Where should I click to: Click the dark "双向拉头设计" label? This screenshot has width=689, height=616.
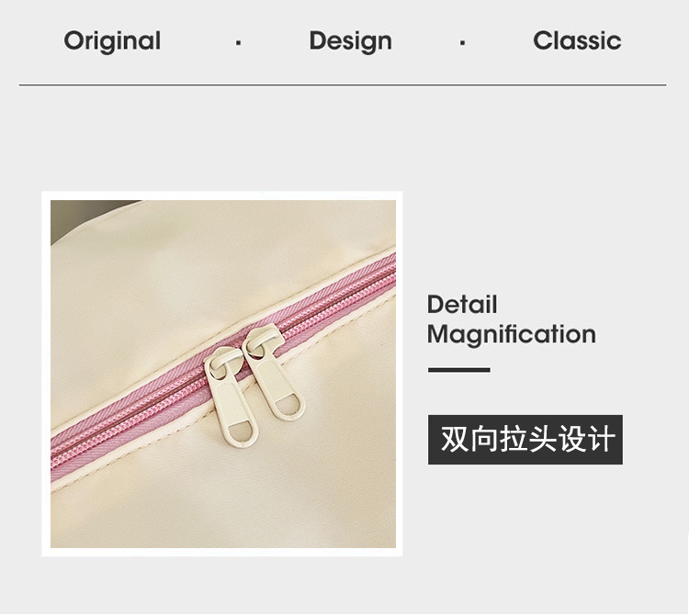(525, 440)
